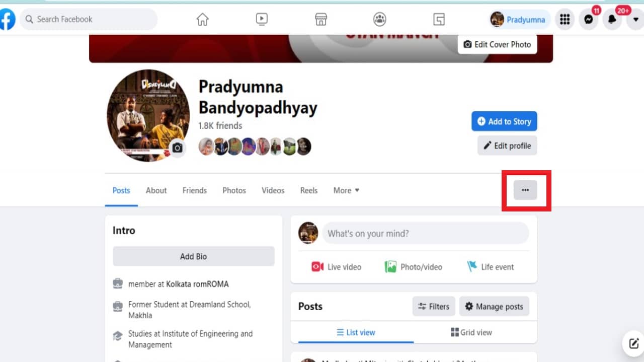The image size is (644, 362).
Task: Click the Add to Story button
Action: click(x=504, y=121)
